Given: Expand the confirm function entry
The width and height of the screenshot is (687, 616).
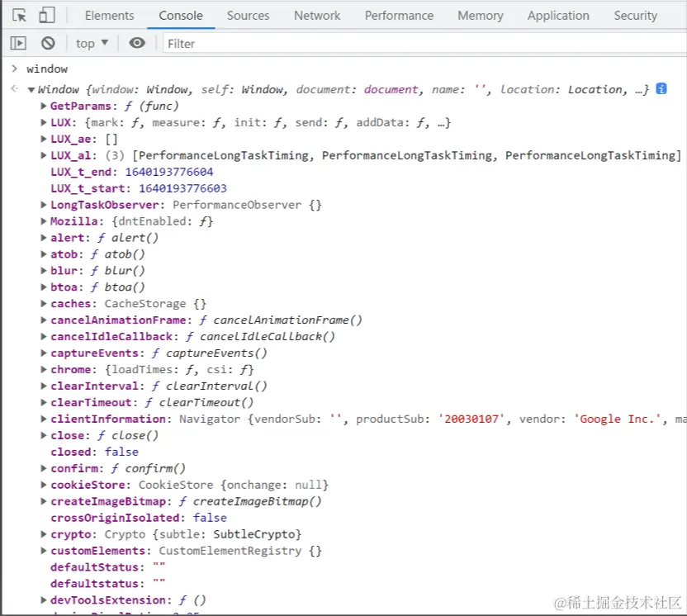Looking at the screenshot, I should point(44,468).
